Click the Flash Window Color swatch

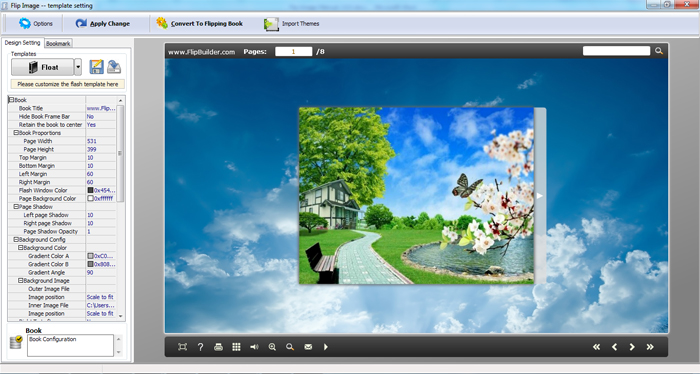coord(90,190)
